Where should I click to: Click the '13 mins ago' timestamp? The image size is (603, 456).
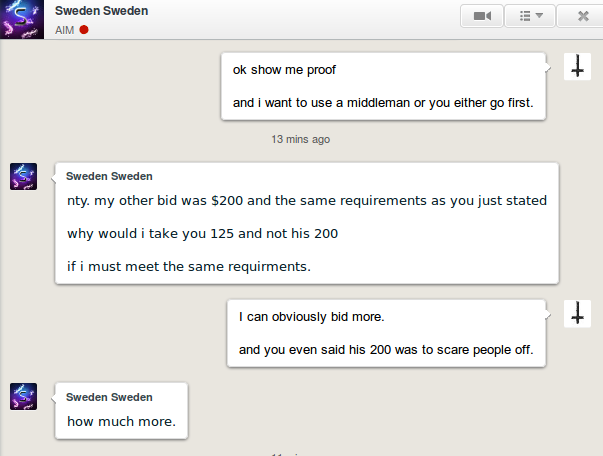point(301,139)
